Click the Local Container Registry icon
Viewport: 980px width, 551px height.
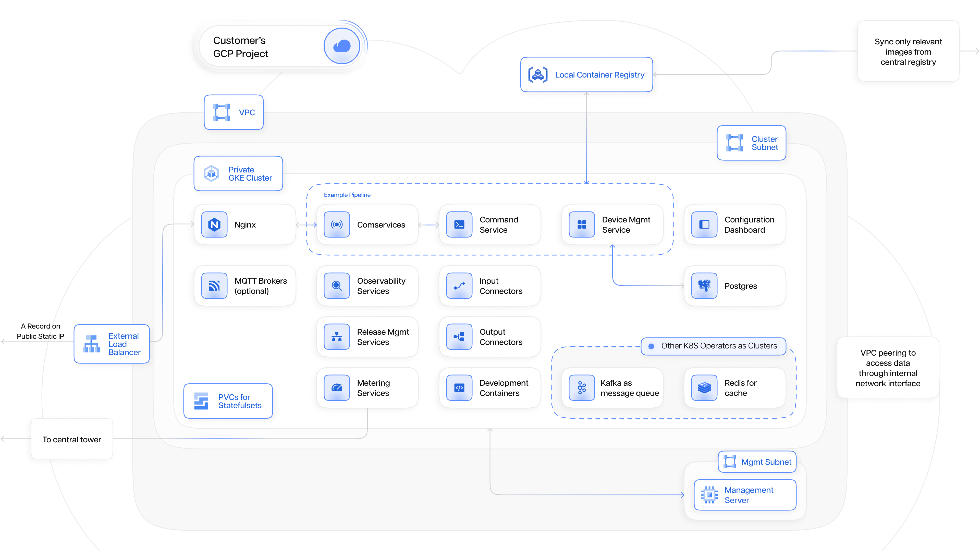point(537,74)
